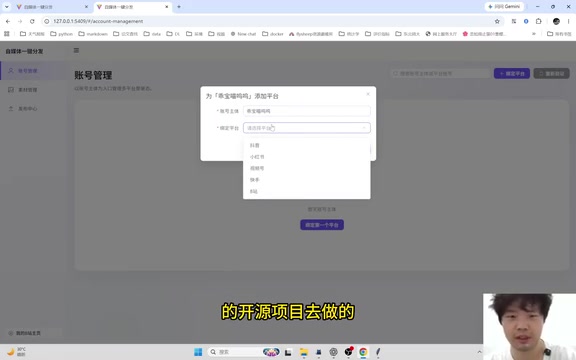The image size is (576, 360).
Task: Open the tab search dropdown arrow
Action: (6, 7)
